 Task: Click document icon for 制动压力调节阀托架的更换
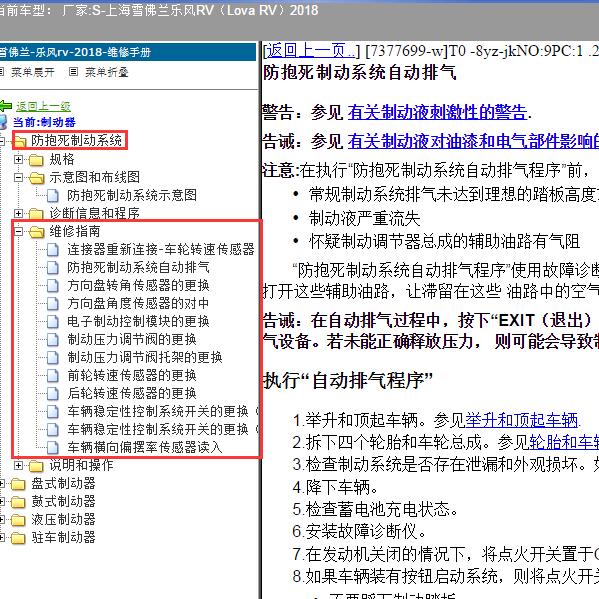click(53, 357)
